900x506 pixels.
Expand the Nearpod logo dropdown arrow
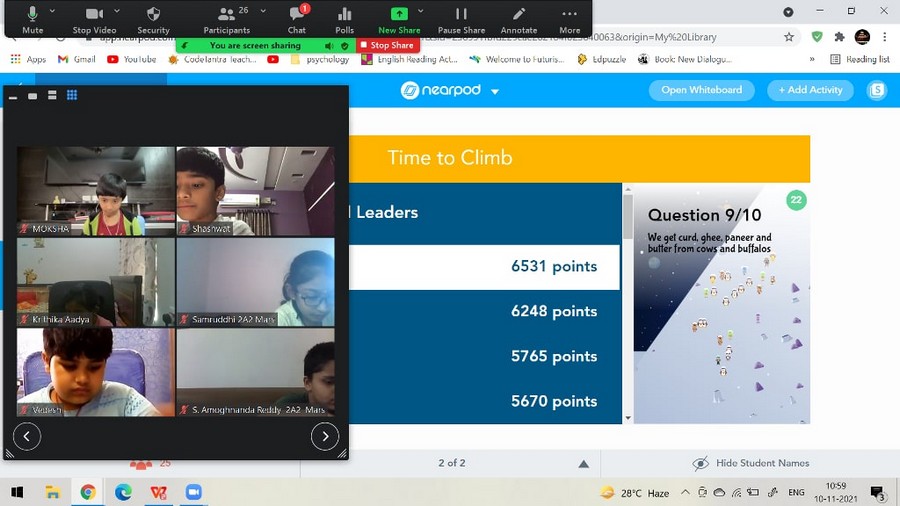click(495, 91)
